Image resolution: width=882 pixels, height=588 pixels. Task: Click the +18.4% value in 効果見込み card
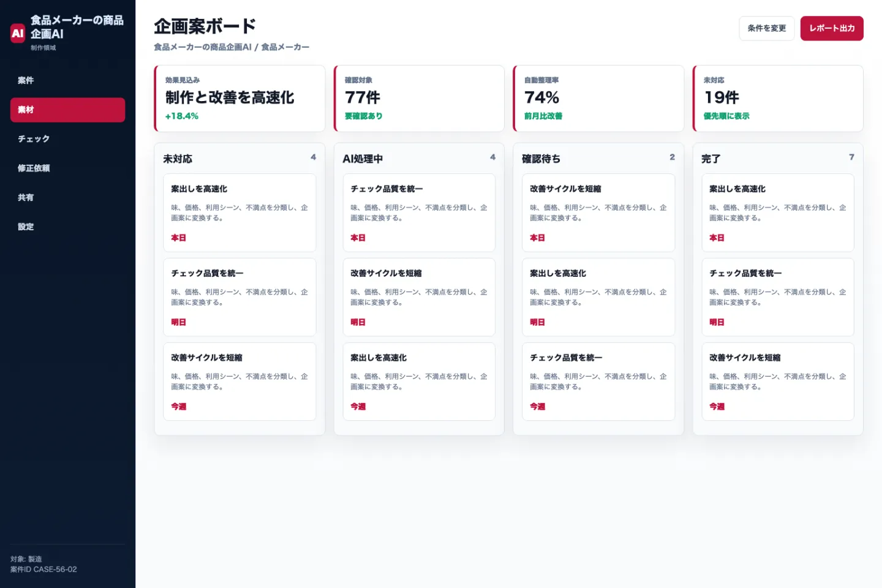pyautogui.click(x=182, y=116)
